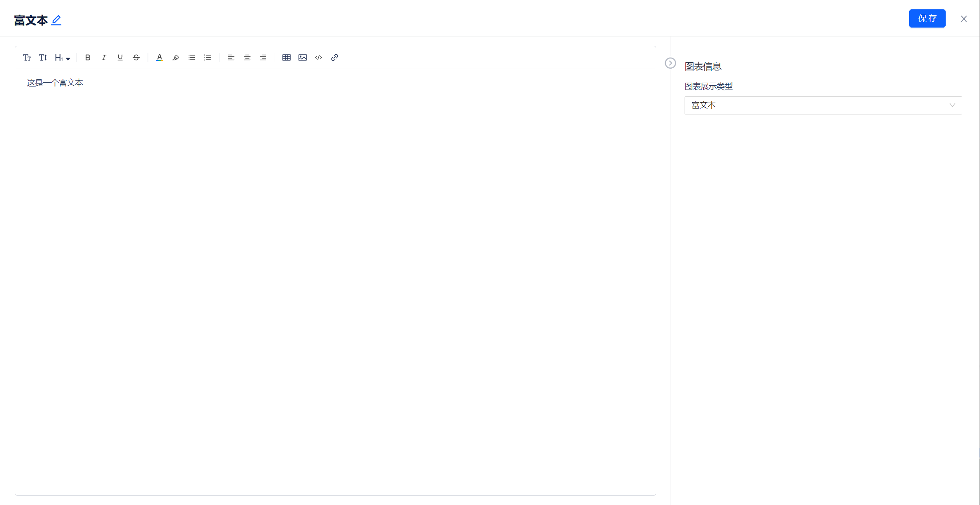Center align the text
This screenshot has width=980, height=505.
tap(247, 58)
